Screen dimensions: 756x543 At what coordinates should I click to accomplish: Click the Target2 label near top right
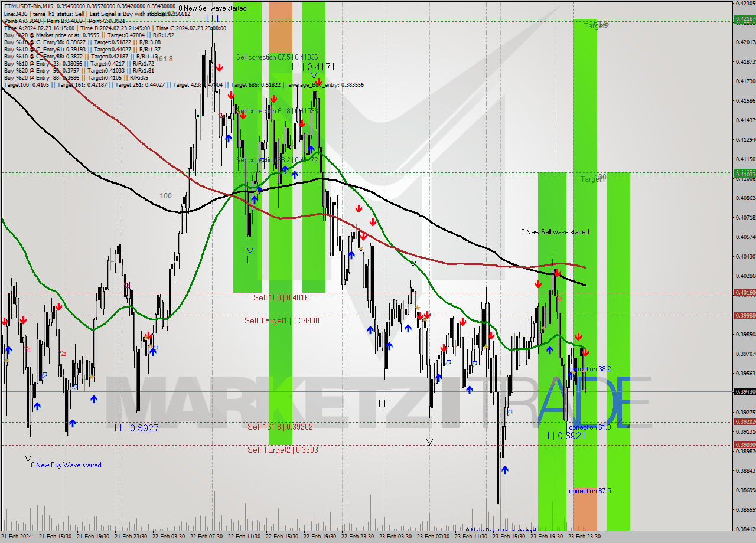596,25
